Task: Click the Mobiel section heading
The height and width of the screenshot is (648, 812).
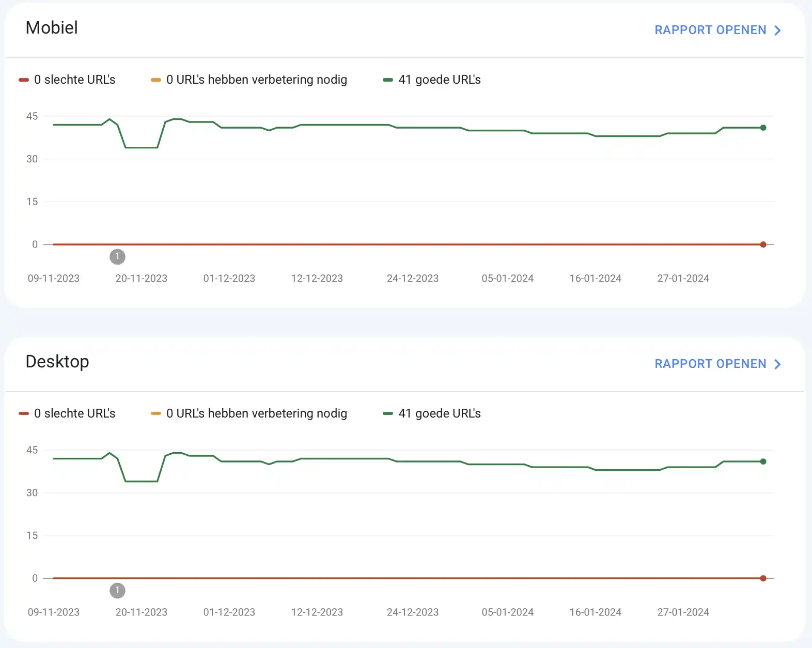Action: pos(52,28)
